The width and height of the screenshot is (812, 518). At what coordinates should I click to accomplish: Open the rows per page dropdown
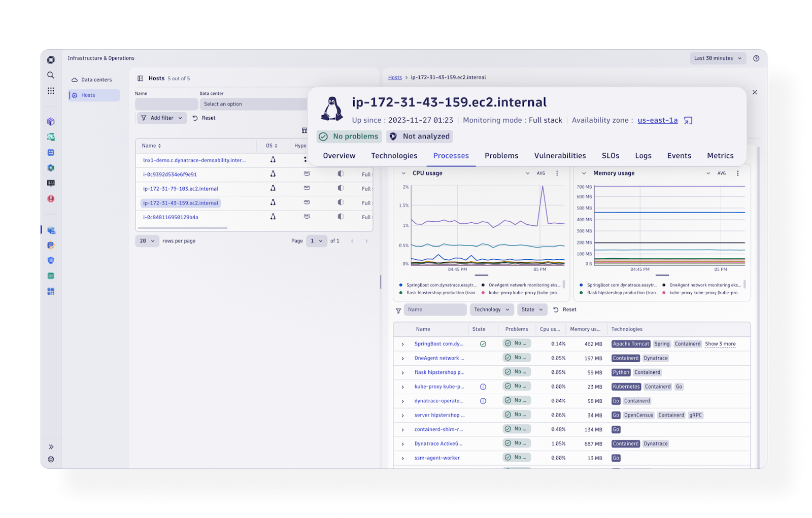[x=147, y=241]
